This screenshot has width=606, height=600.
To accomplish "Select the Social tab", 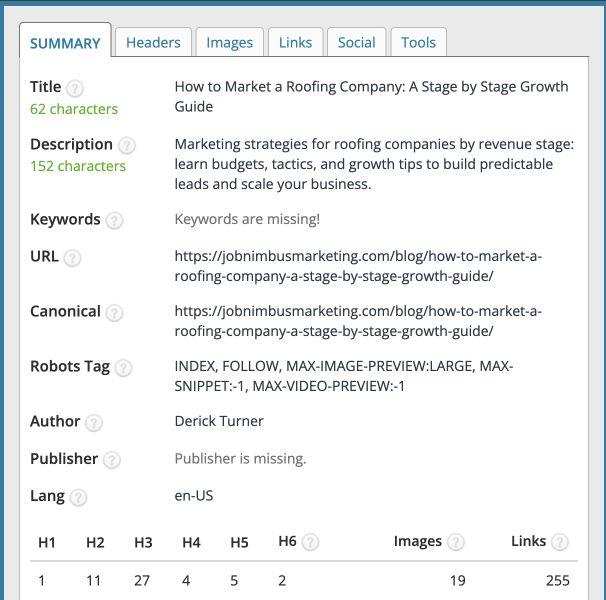I will [356, 42].
